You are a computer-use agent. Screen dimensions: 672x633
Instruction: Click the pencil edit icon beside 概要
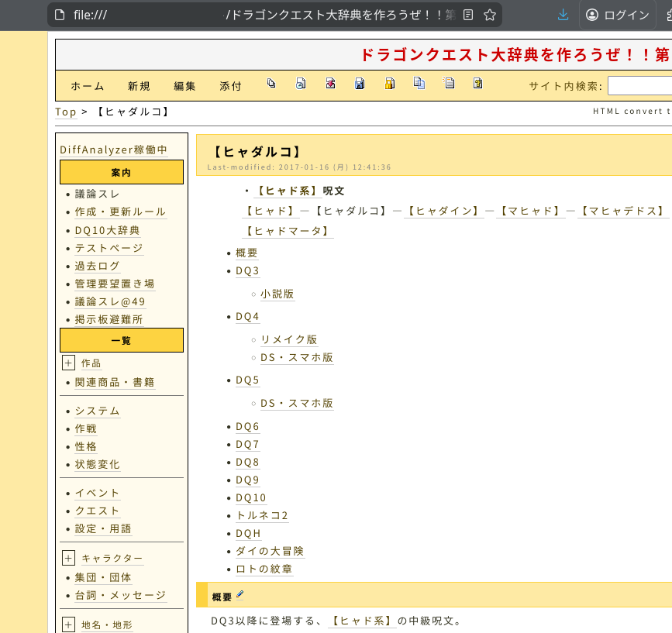tap(240, 596)
